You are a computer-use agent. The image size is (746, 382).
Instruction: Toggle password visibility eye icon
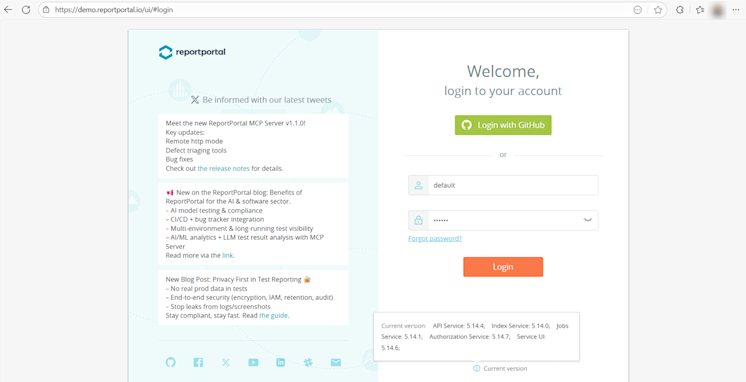point(588,220)
